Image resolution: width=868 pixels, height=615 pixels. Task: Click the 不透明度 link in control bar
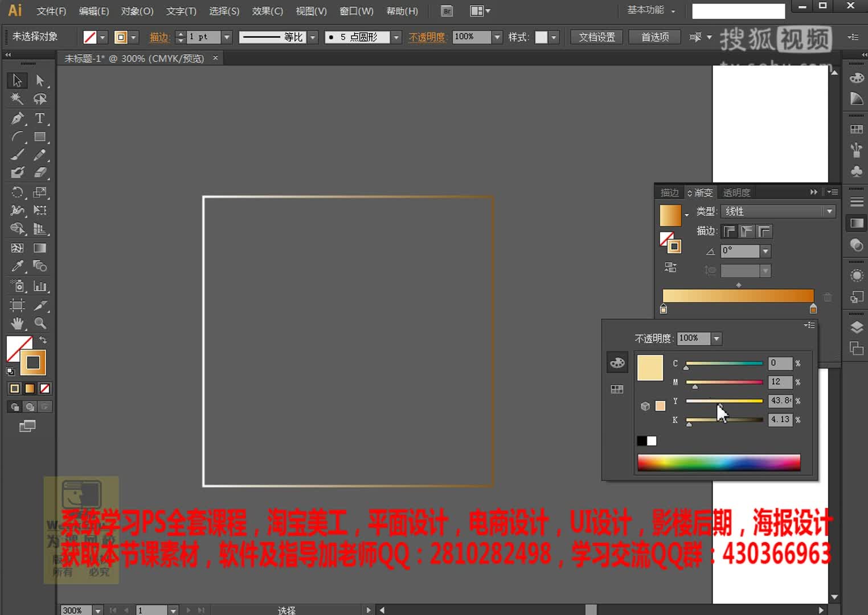[x=427, y=37]
